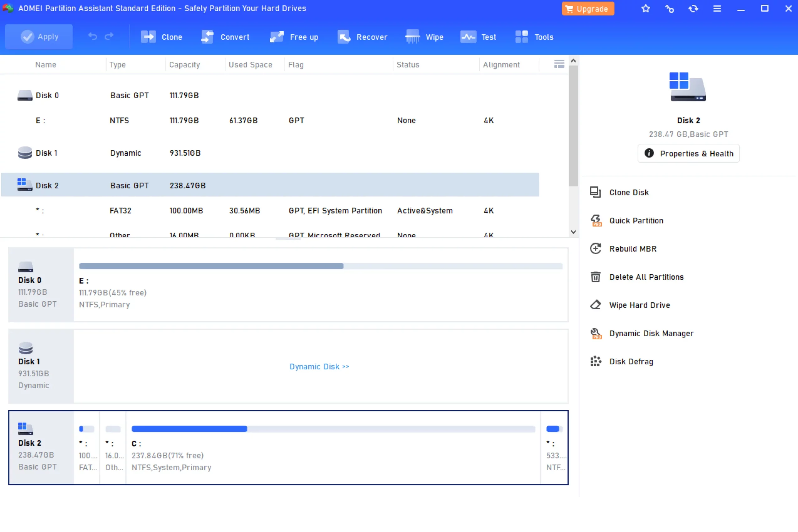Open the Tools menu
The image size is (798, 532).
point(534,37)
